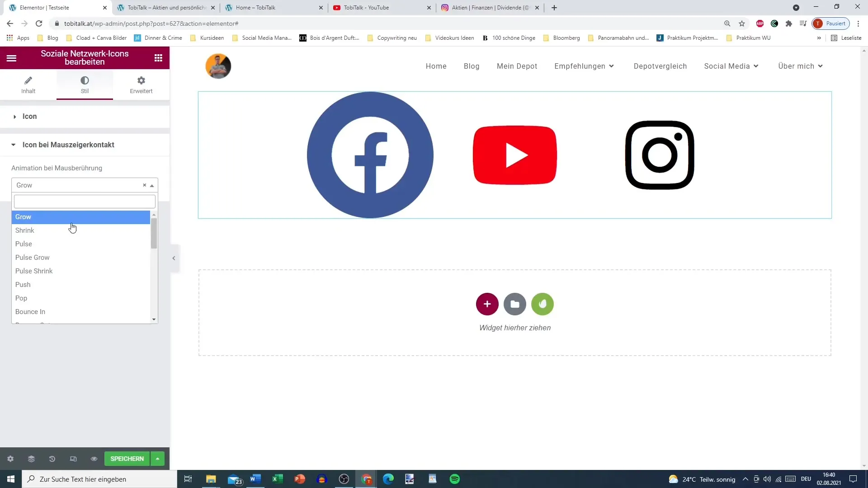Open Elementor page settings gear
Image resolution: width=868 pixels, height=488 pixels.
(10, 459)
